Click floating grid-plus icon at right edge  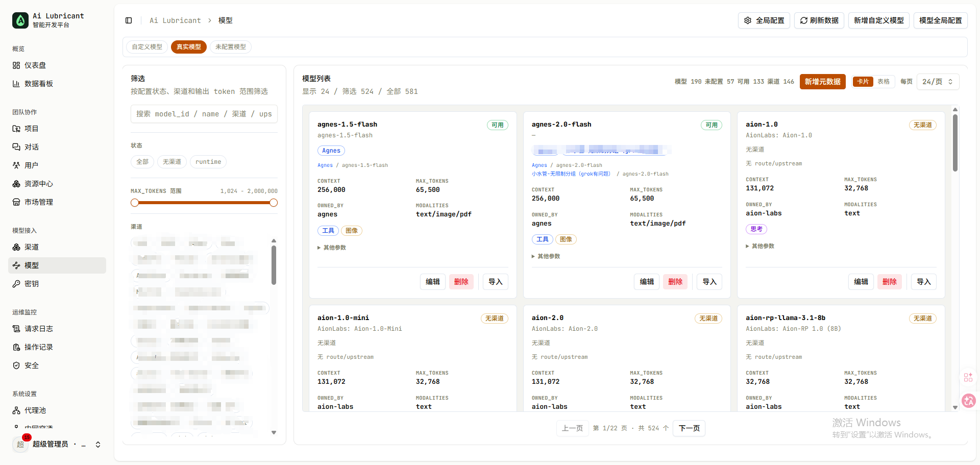coord(968,377)
